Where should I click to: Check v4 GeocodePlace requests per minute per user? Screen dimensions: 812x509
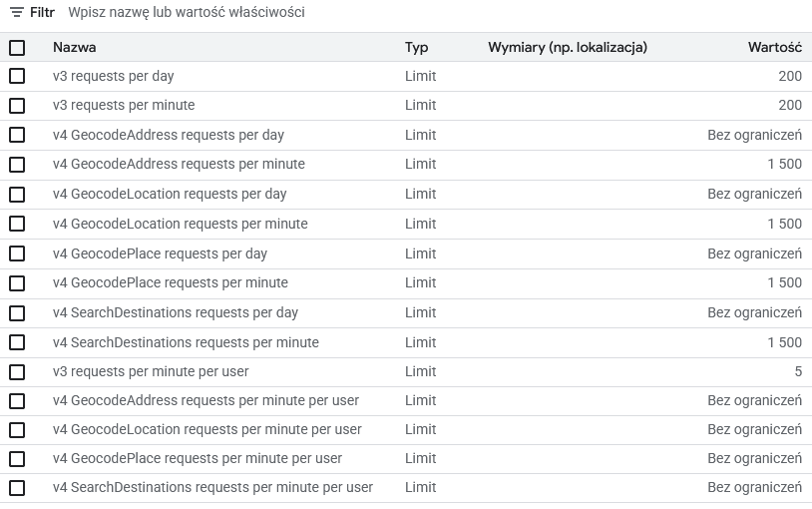tap(17, 458)
